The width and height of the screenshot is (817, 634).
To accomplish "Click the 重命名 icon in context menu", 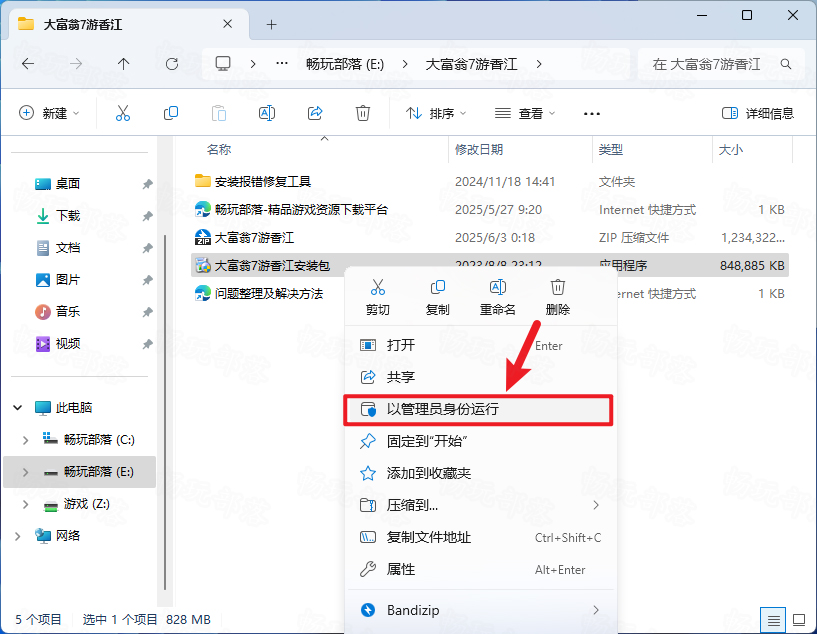I will click(x=498, y=287).
